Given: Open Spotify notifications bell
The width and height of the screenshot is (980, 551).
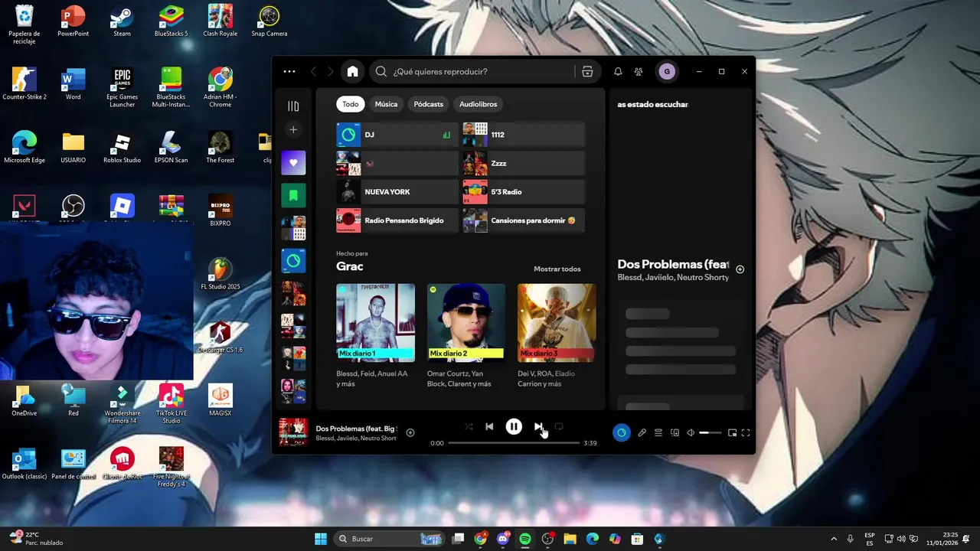Looking at the screenshot, I should pos(618,71).
